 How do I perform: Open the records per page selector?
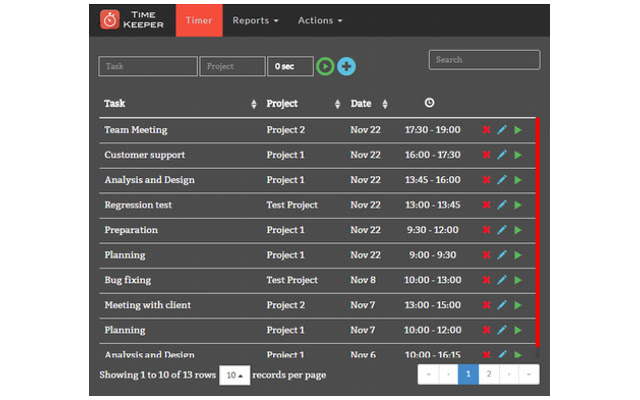pyautogui.click(x=234, y=375)
